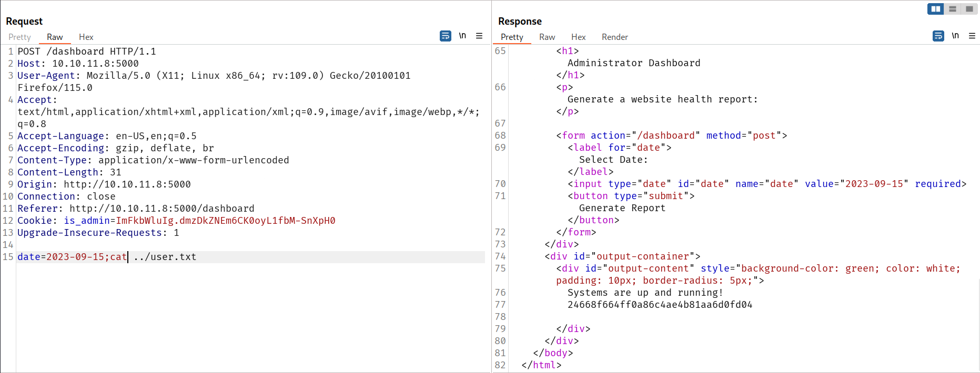Click the closing </html> tag
Viewport: 980px width, 373px height.
[x=541, y=365]
